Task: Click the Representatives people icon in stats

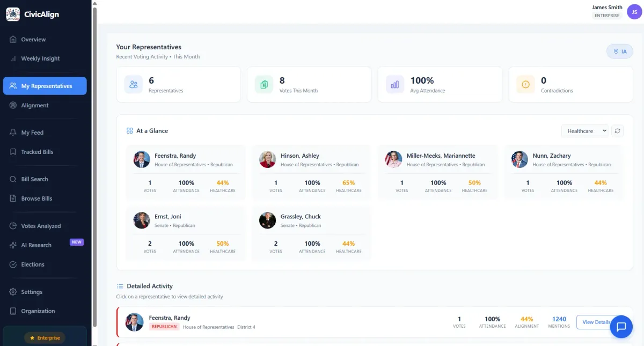Action: click(x=134, y=84)
